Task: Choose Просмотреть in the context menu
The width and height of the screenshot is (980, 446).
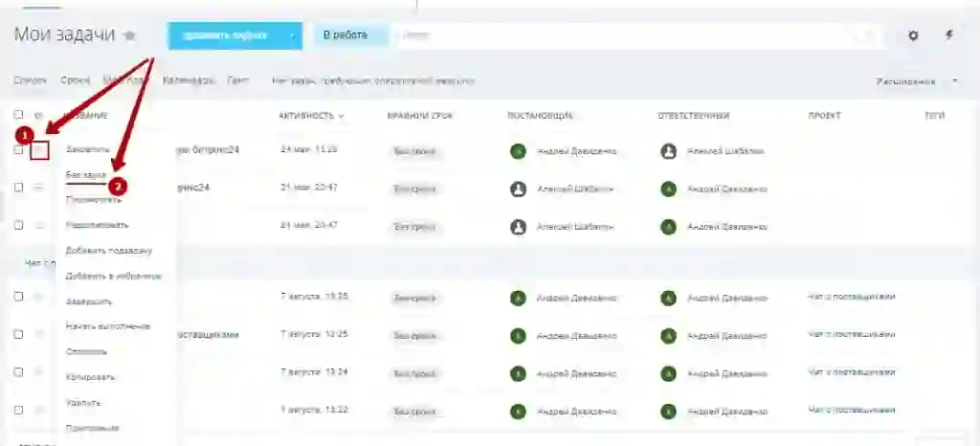Action: click(94, 200)
